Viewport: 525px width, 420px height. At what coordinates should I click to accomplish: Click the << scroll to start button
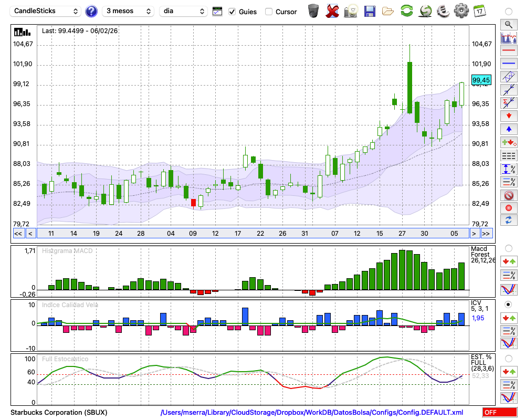coord(18,233)
